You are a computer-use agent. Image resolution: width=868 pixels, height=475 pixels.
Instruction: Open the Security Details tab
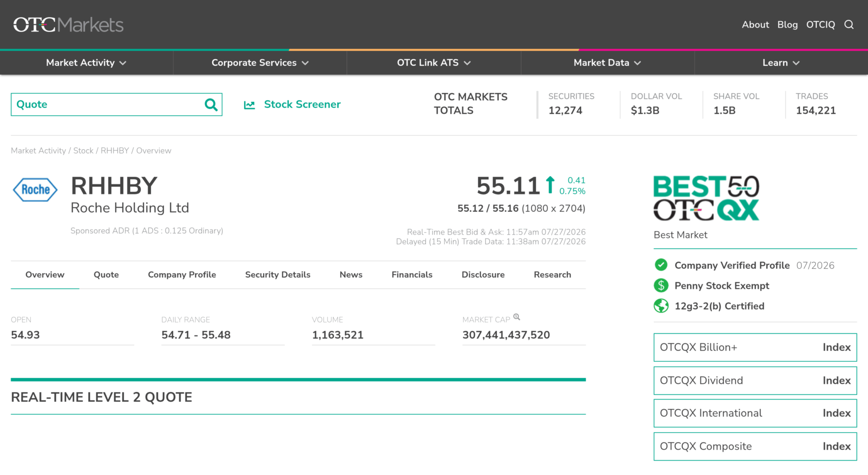pos(278,275)
